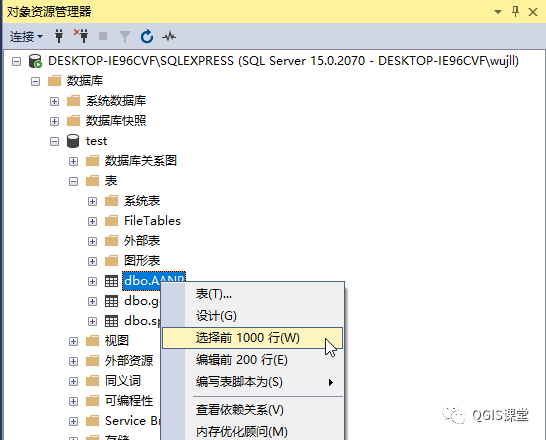
Task: Collapse the 表 folder
Action: point(73,181)
